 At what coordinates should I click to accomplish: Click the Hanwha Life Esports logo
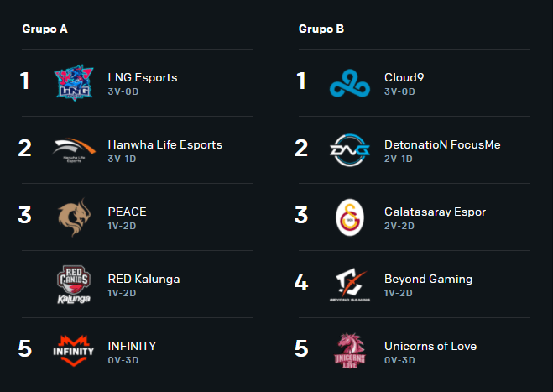pos(74,149)
